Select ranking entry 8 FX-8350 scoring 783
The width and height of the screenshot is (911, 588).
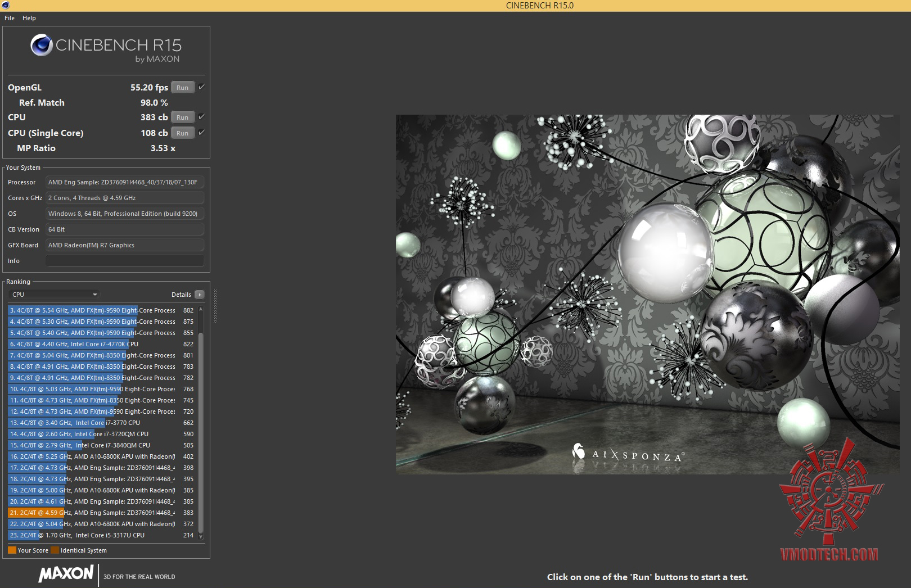(x=101, y=367)
